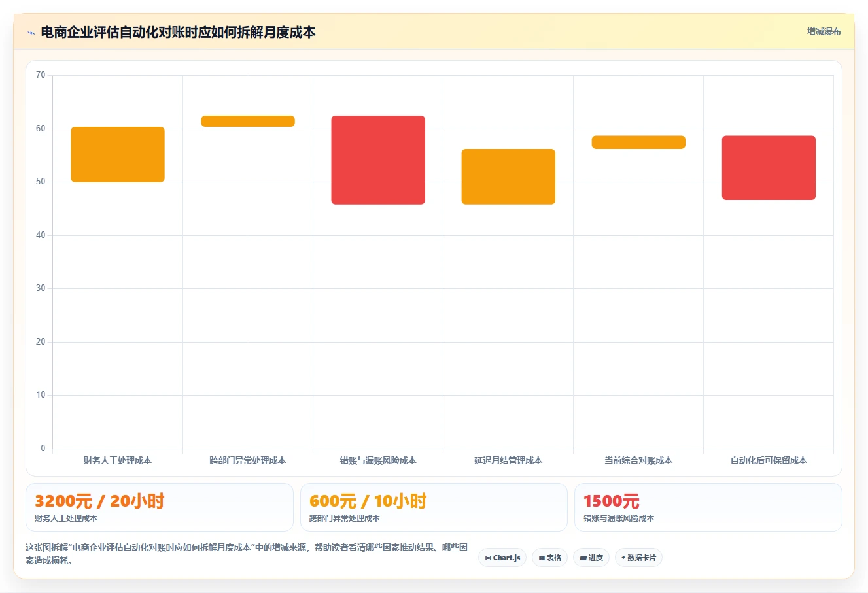Click the 财务人工处理成本 caption under 3200元
This screenshot has width=868, height=593.
coord(66,518)
